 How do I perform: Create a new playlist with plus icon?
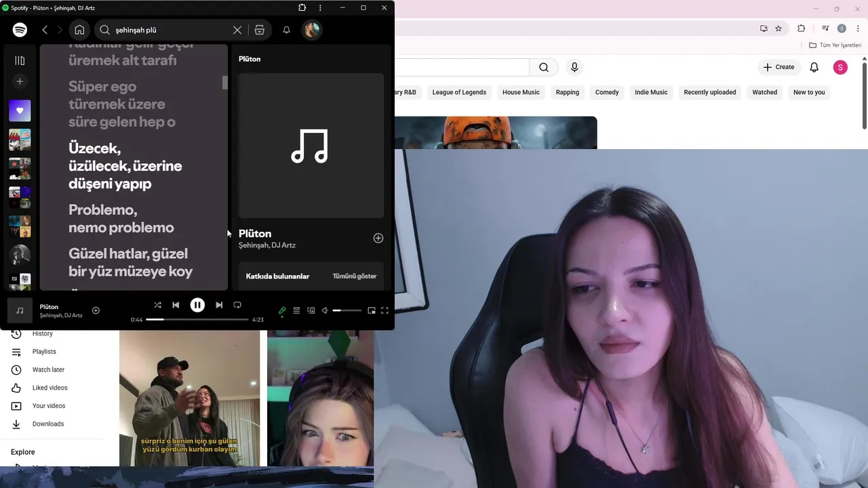pyautogui.click(x=20, y=81)
